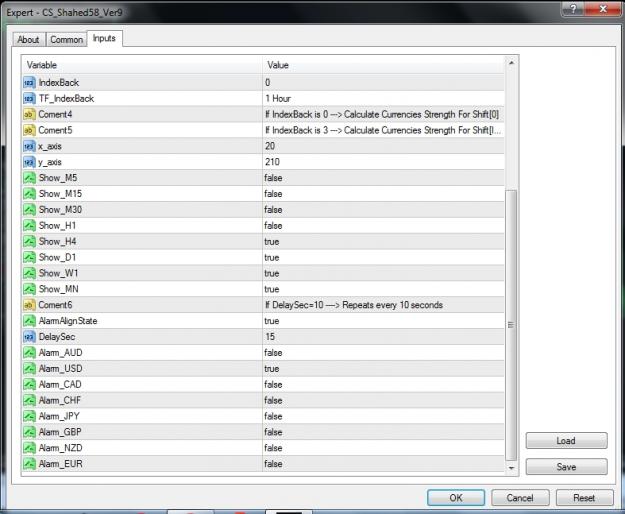Select the Show_W1 true value
The width and height of the screenshot is (625, 514).
click(x=271, y=273)
